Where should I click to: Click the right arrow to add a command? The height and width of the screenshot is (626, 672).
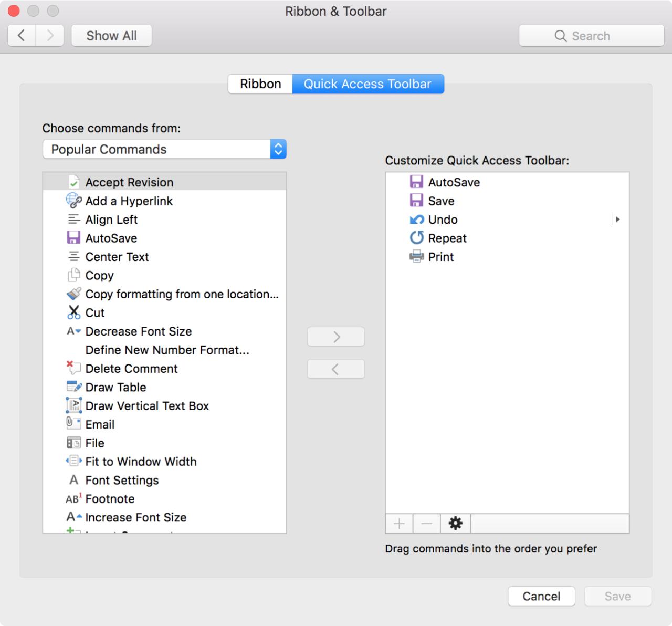[336, 337]
